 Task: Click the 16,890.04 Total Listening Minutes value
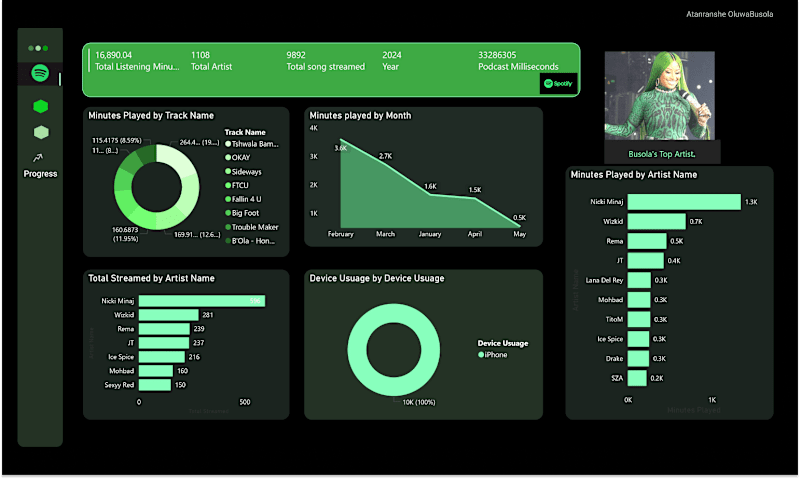(x=113, y=55)
